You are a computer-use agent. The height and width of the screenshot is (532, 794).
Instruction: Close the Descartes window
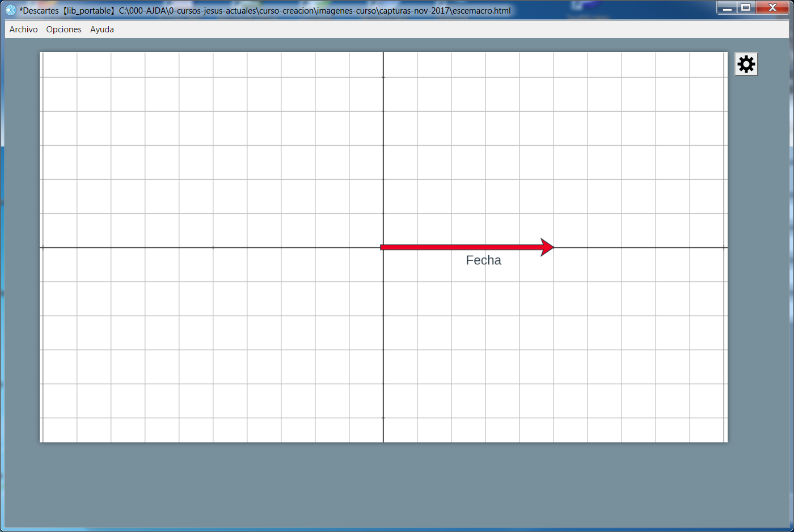click(772, 8)
